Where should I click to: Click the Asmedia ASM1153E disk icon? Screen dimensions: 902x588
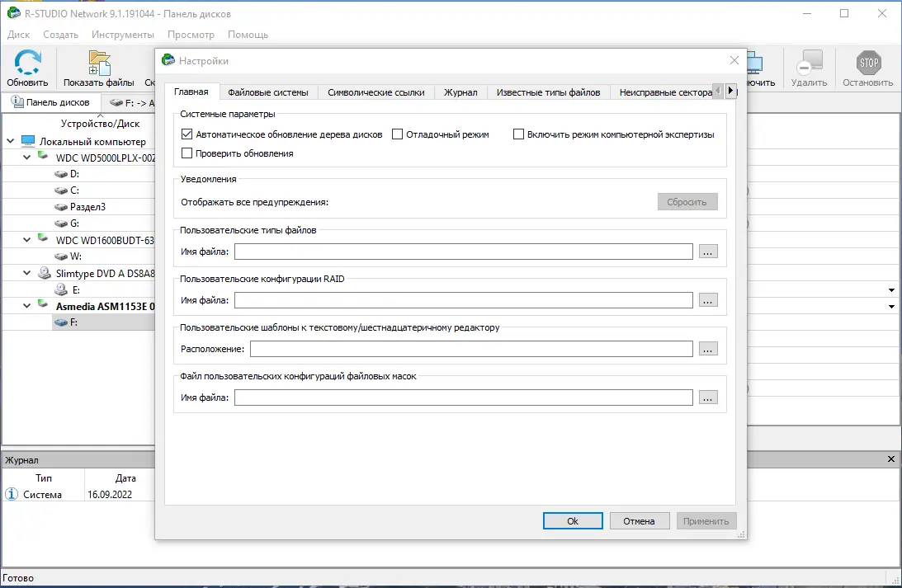pyautogui.click(x=43, y=304)
